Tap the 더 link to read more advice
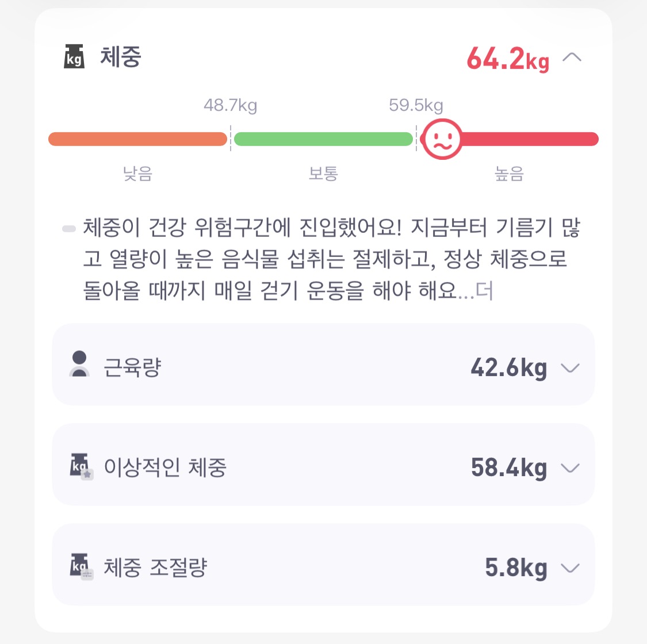Screen dimensions: 647x644 pyautogui.click(x=484, y=291)
